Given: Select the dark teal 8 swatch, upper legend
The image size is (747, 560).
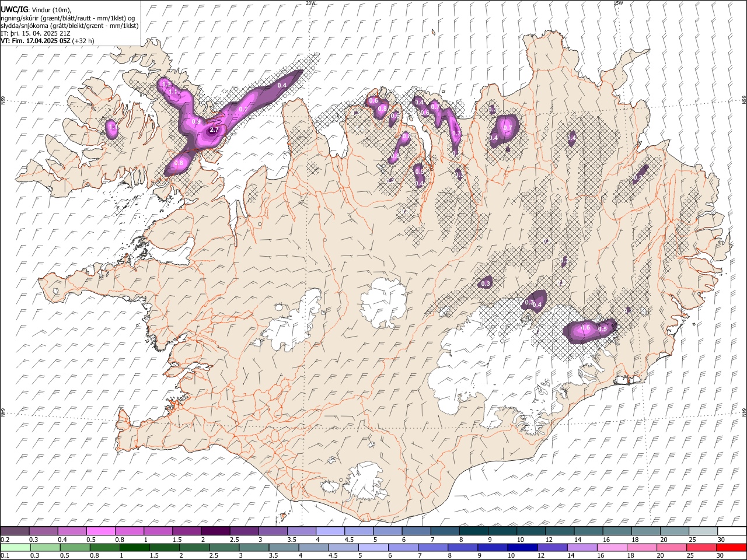Looking at the screenshot, I should [473, 531].
